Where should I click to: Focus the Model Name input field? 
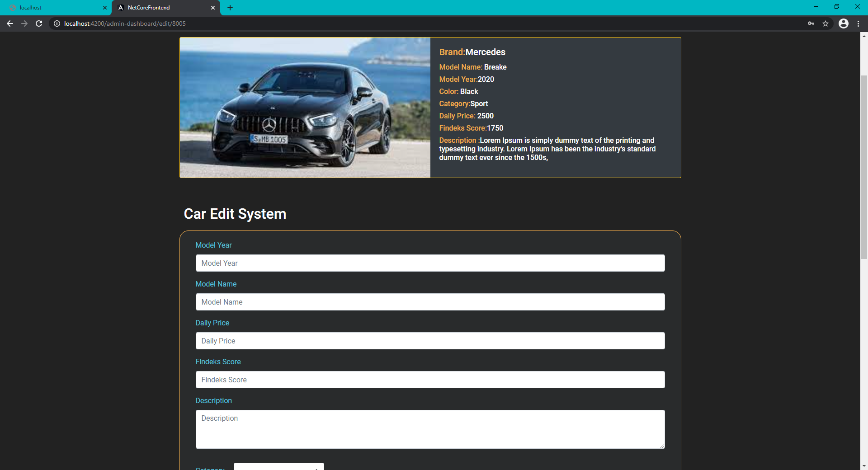click(x=430, y=302)
